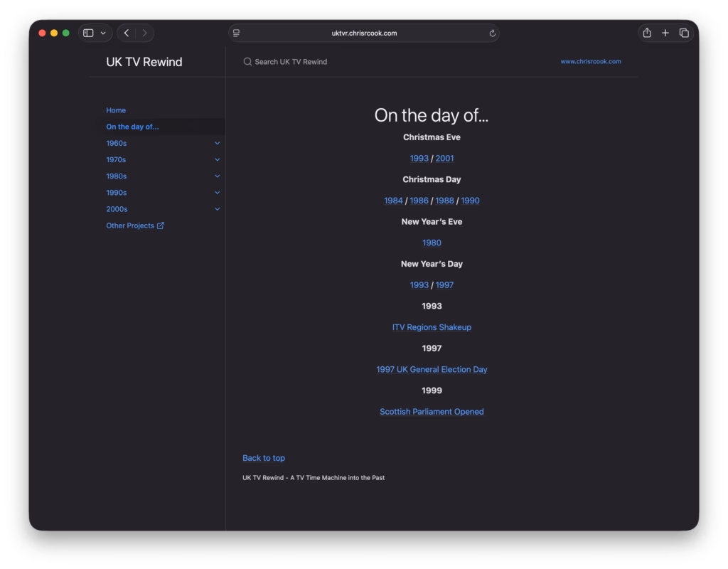Click the Back to top link
Screen dimensions: 728x569
[264, 458]
